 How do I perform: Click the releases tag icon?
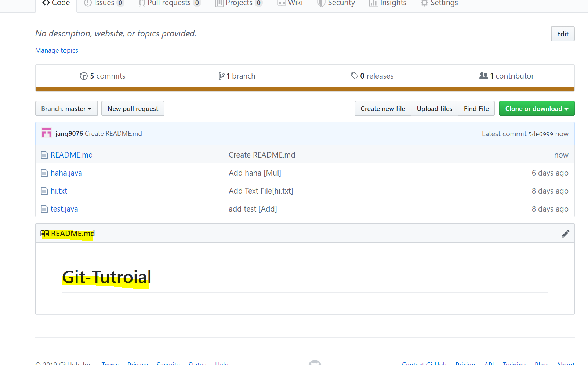coord(354,76)
